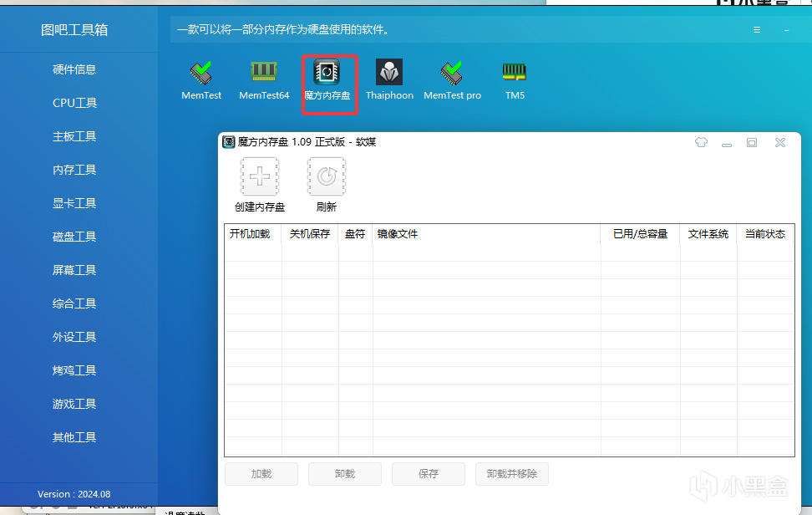Launch the Thaiphoon tool
The image size is (812, 515).
point(389,72)
